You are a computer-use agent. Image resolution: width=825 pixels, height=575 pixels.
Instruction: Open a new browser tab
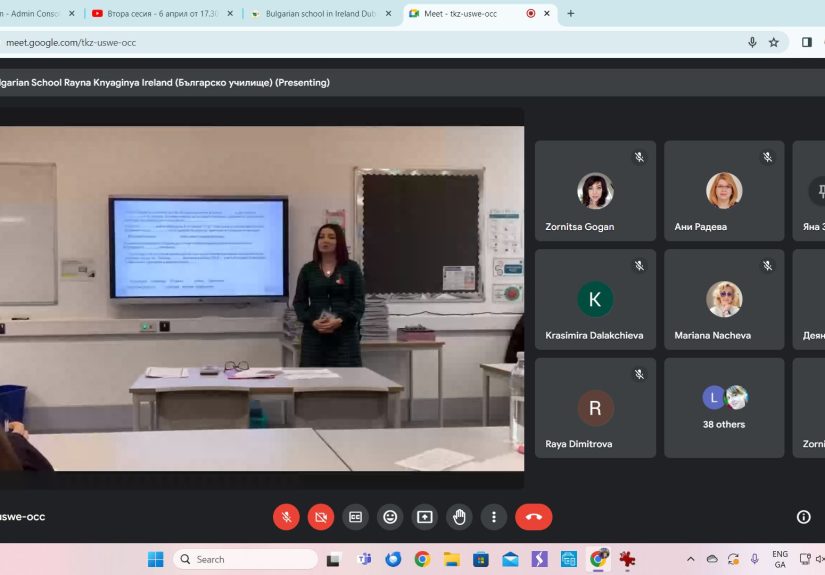[x=571, y=14]
